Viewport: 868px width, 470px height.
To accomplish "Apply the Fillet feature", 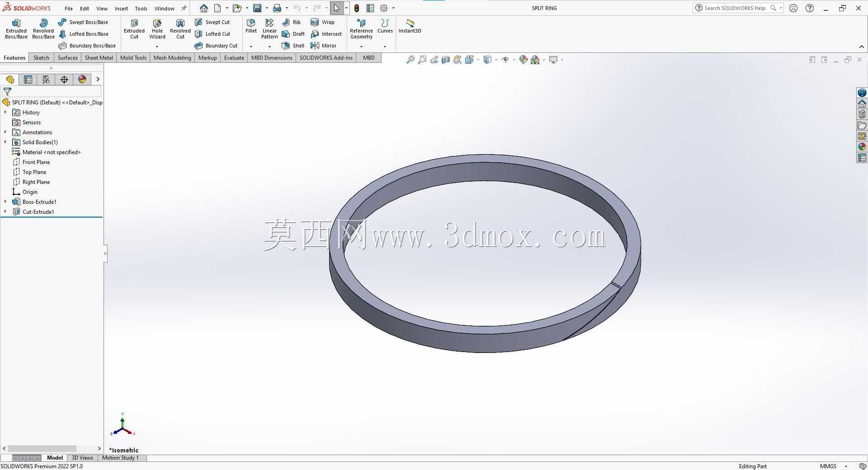I will [251, 26].
